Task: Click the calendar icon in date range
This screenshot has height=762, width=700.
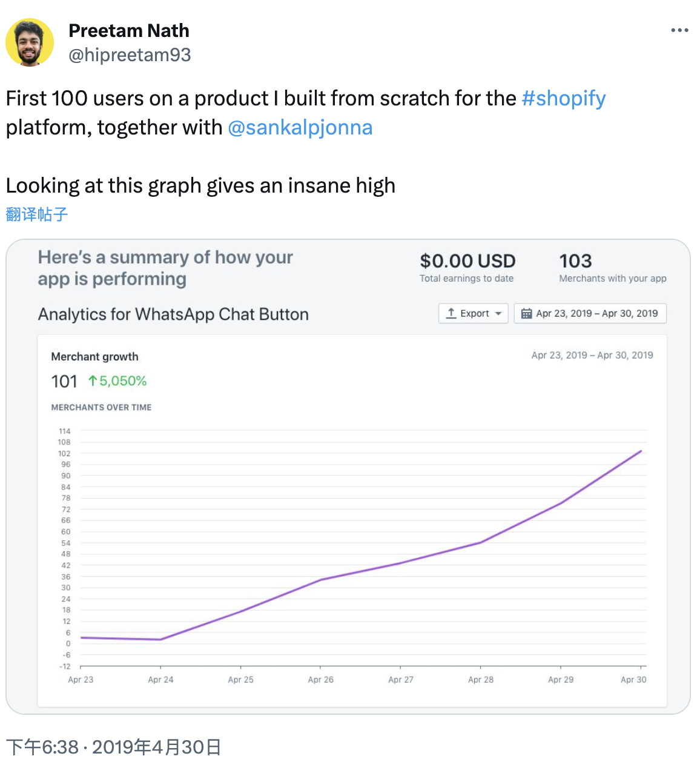Action: point(526,313)
